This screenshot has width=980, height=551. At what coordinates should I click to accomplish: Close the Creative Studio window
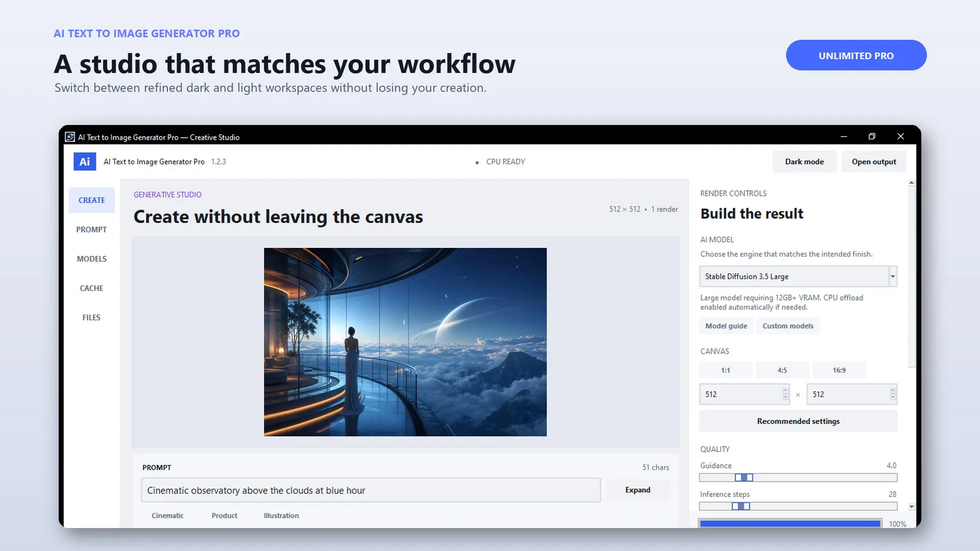pyautogui.click(x=900, y=136)
